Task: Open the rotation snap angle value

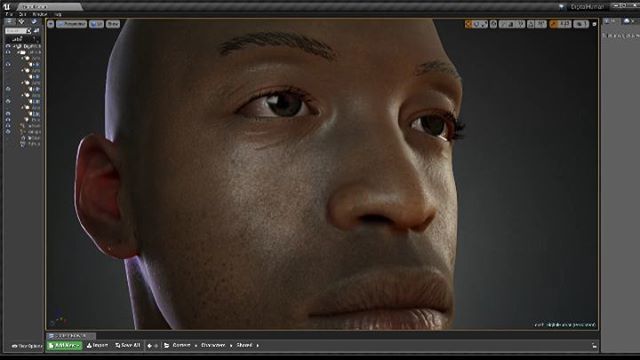Action: pos(540,24)
